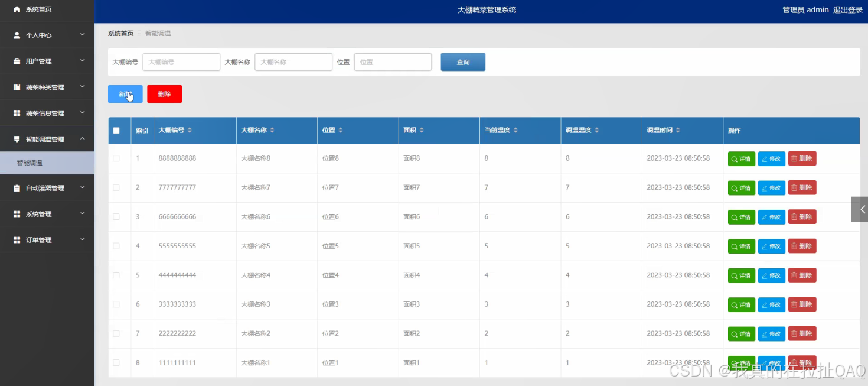Sort by 大棚编号 column arrows
Screen dimensions: 868x386
pyautogui.click(x=190, y=131)
